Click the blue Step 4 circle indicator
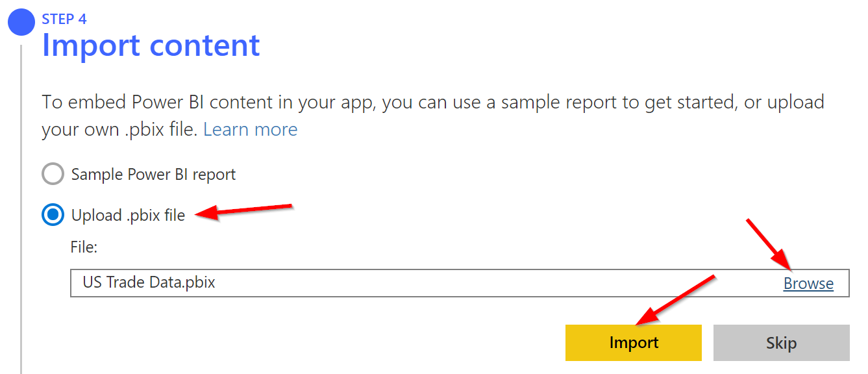Viewport: 868px width, 374px height. click(x=21, y=23)
